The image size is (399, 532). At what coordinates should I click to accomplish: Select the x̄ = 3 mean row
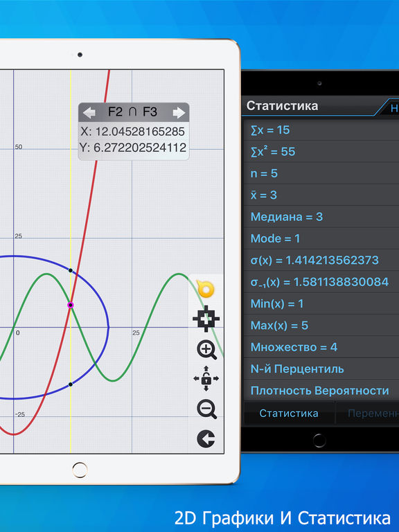[321, 195]
